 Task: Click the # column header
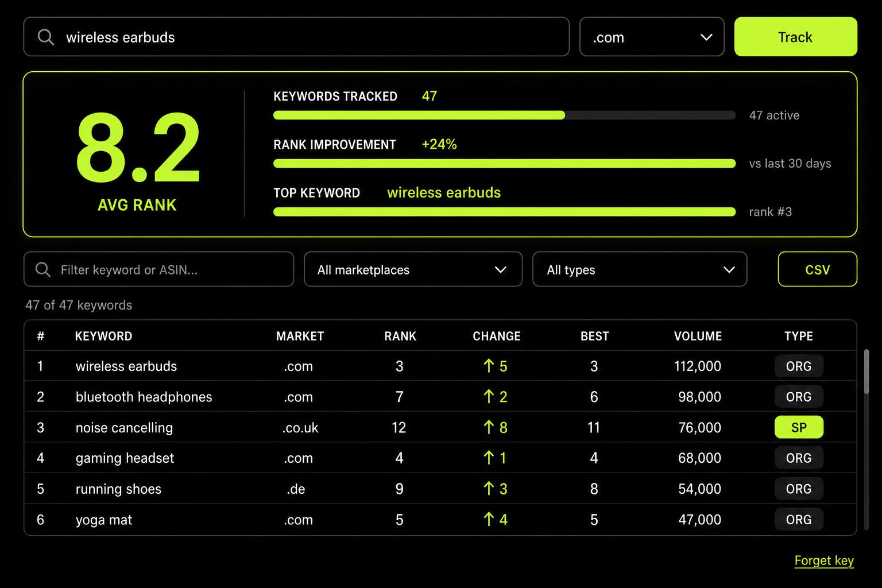pyautogui.click(x=41, y=336)
